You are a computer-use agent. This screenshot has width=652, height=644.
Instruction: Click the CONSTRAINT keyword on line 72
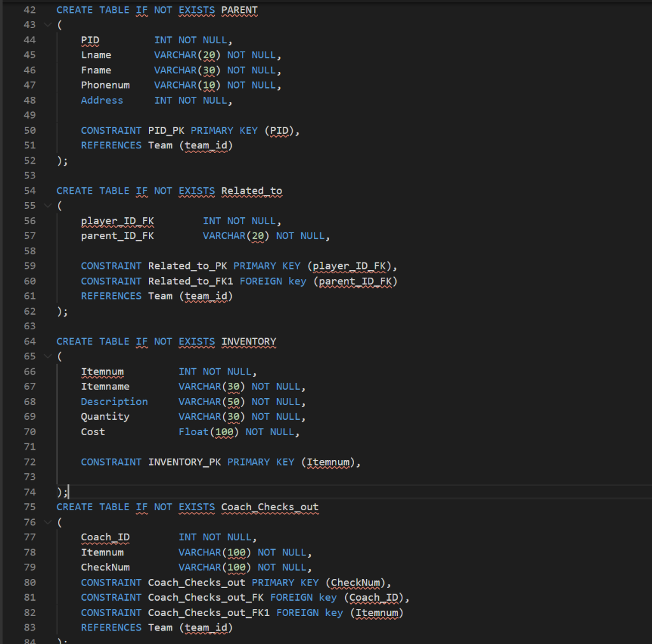click(x=111, y=461)
